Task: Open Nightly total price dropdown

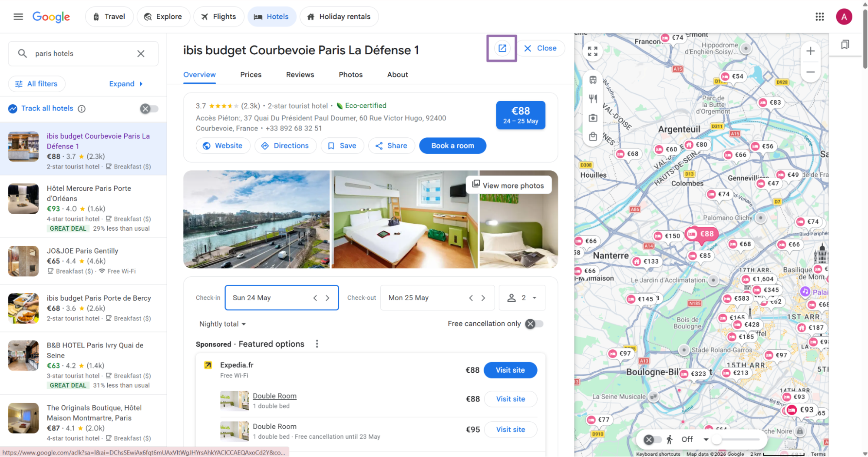Action: pyautogui.click(x=222, y=324)
